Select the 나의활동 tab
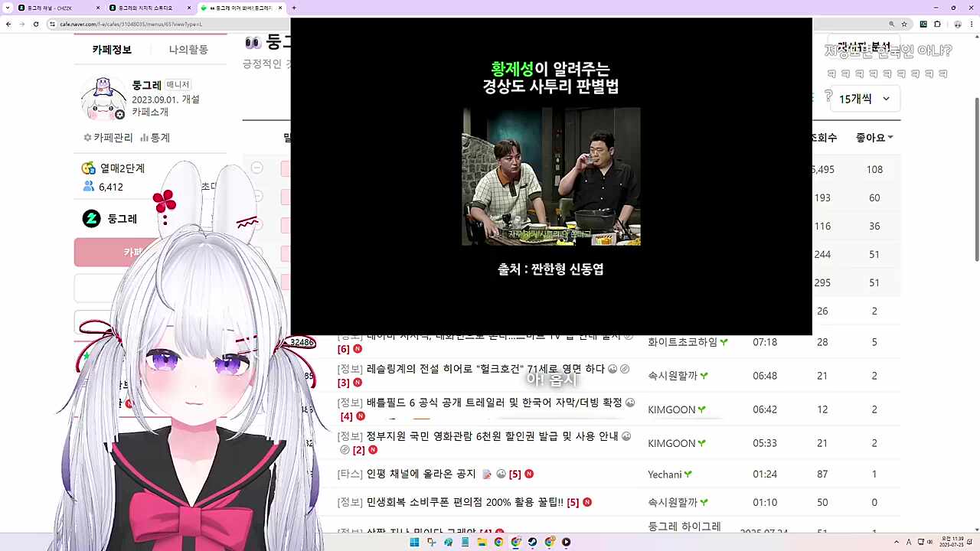The height and width of the screenshot is (551, 980). click(x=188, y=50)
